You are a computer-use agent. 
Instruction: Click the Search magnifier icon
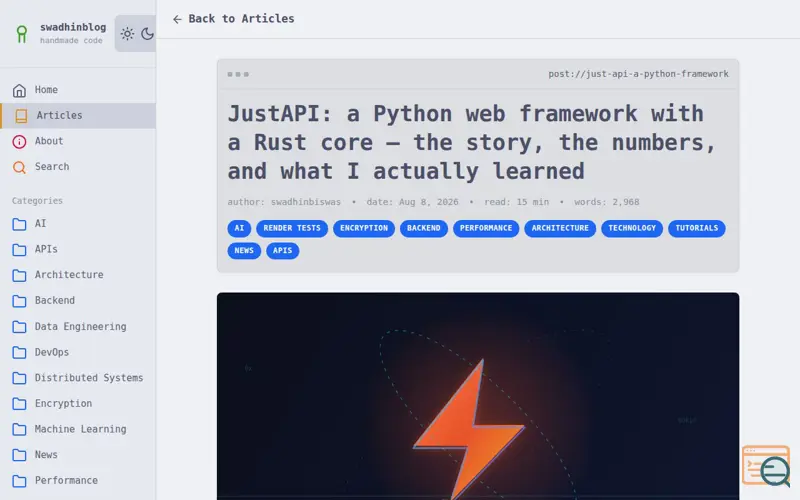point(19,167)
